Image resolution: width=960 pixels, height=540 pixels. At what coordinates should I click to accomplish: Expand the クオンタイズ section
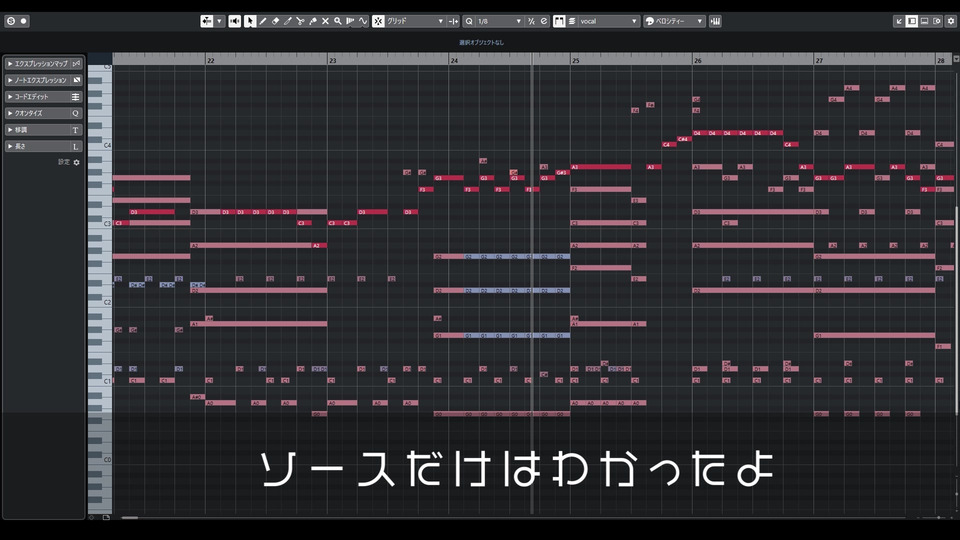[43, 113]
